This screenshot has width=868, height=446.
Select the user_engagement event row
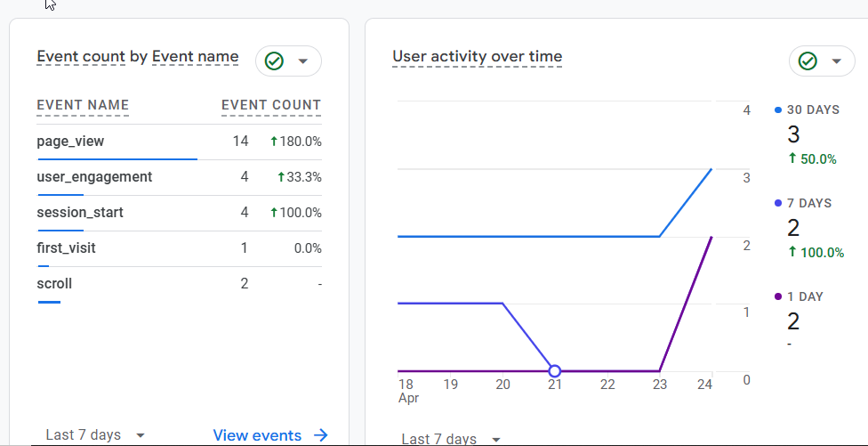tap(94, 177)
